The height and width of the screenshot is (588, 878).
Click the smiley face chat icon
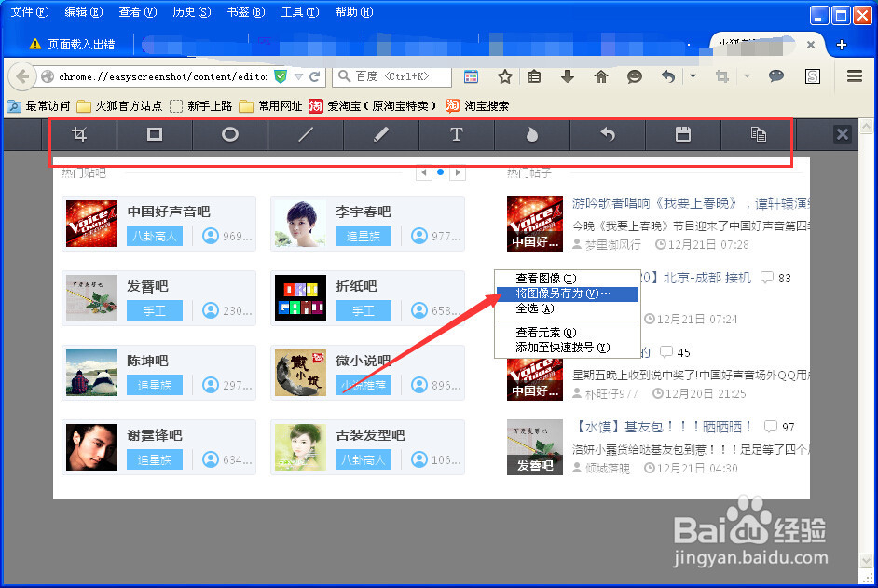pyautogui.click(x=635, y=76)
